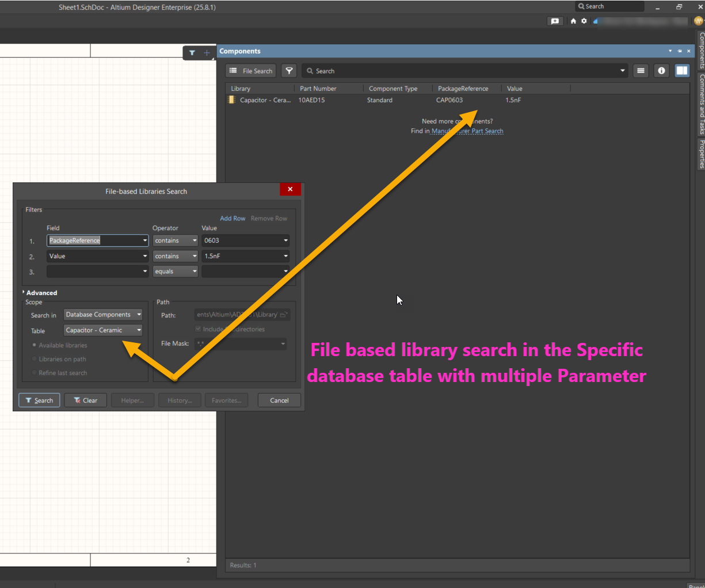Click the Standard component type cell

[380, 100]
